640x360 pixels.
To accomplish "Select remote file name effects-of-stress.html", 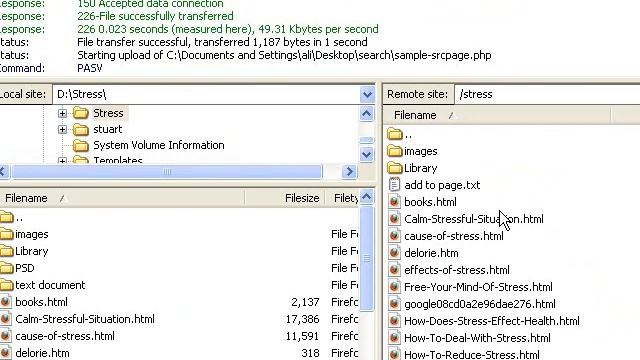I will 457,270.
